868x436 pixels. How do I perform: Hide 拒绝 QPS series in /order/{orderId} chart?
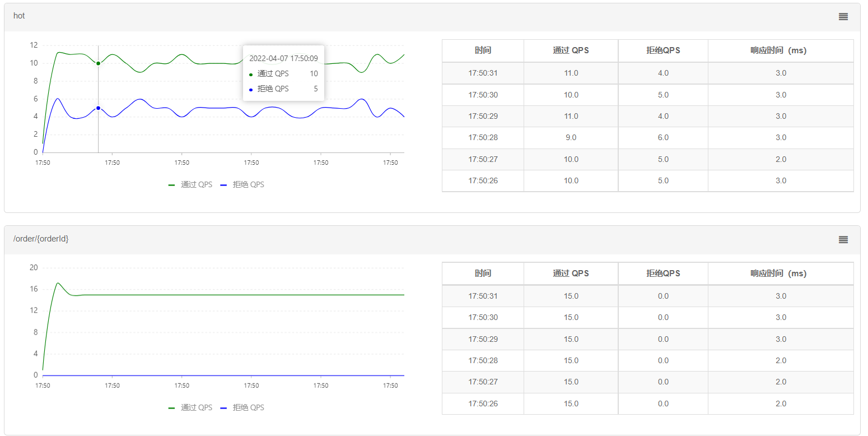coord(242,407)
